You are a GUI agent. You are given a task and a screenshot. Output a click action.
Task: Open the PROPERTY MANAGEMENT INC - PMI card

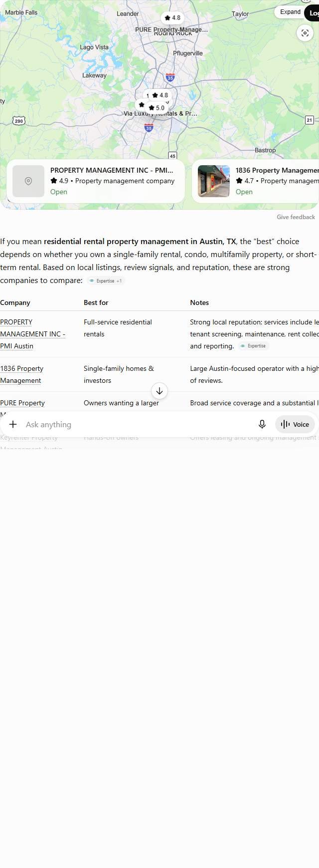(x=96, y=181)
